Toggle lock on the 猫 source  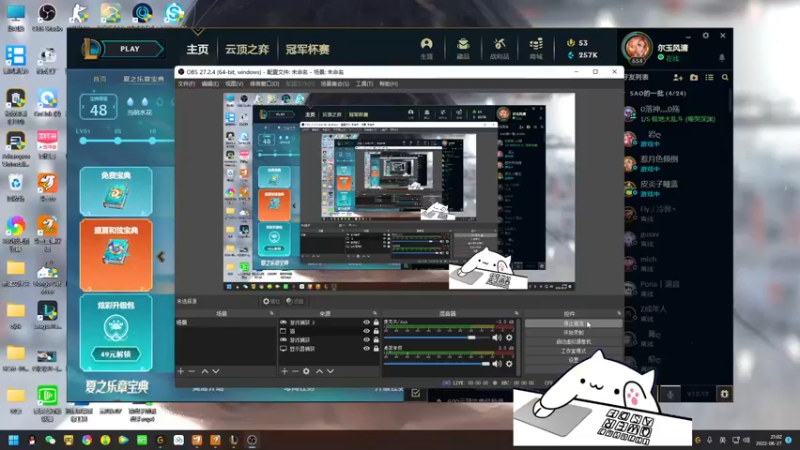pyautogui.click(x=376, y=331)
